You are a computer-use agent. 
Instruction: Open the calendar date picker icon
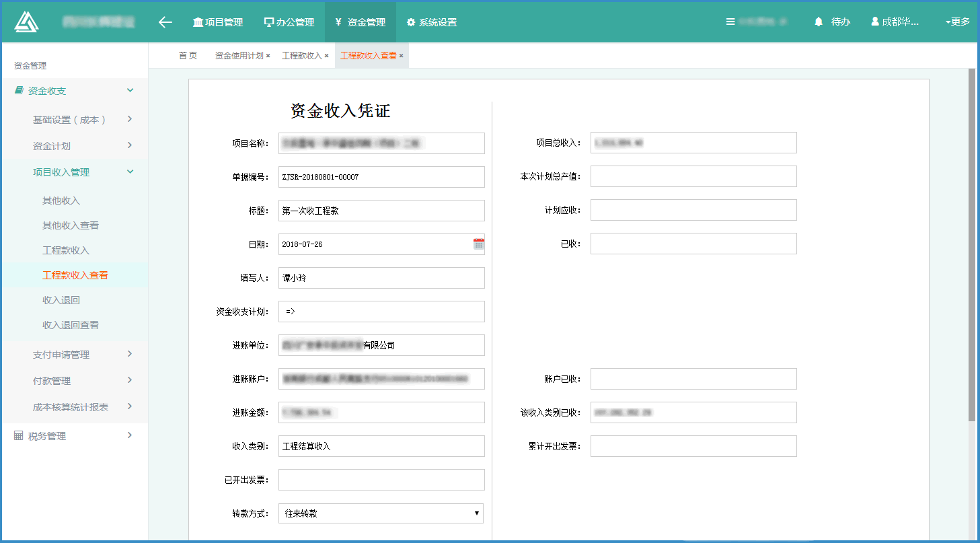tap(478, 244)
